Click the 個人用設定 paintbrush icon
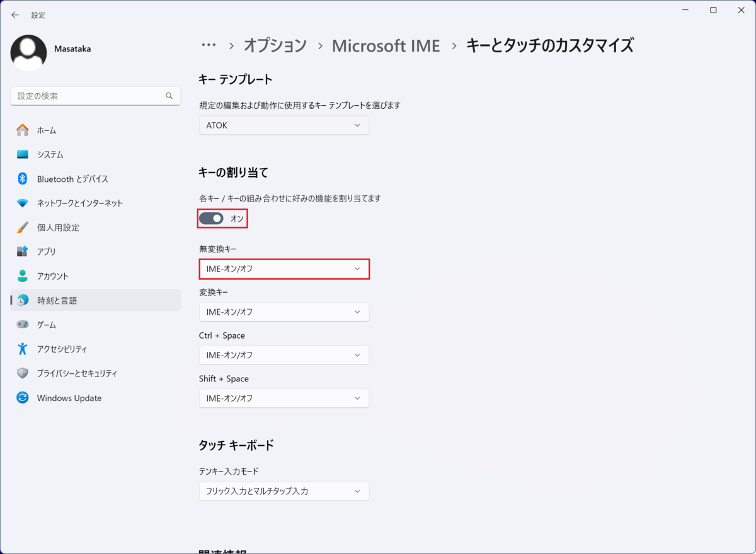 click(23, 227)
